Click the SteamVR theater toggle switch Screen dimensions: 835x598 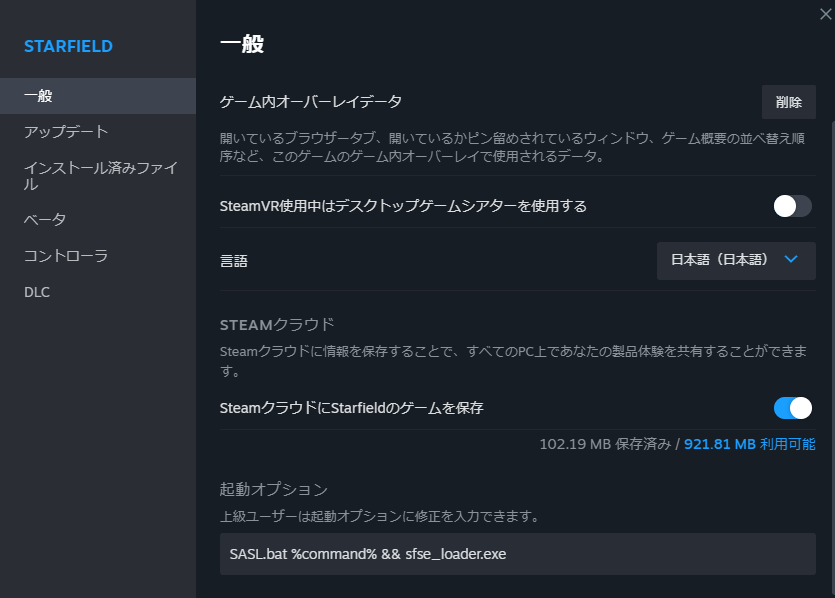tap(791, 206)
